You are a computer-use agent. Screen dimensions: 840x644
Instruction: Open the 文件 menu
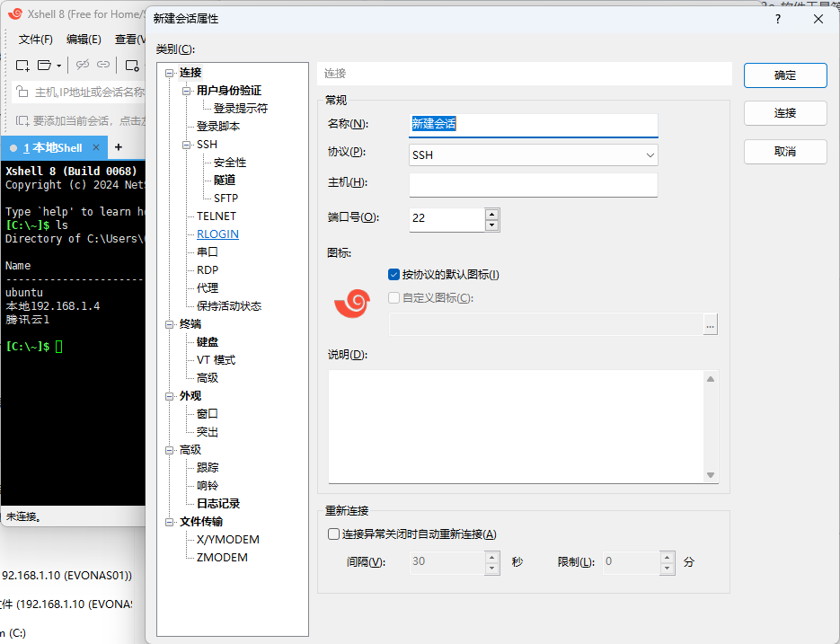click(x=35, y=40)
